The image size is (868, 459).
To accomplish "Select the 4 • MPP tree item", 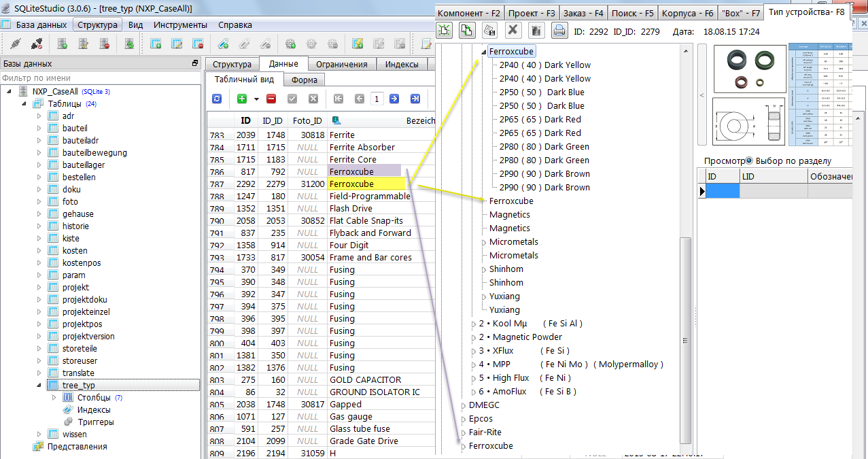I will click(x=571, y=364).
